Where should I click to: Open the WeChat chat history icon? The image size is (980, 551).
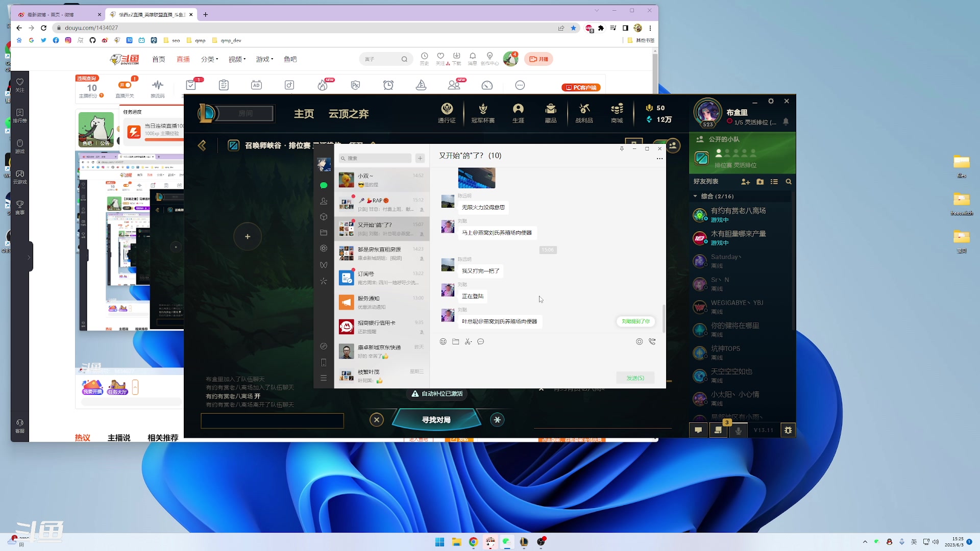pyautogui.click(x=481, y=342)
